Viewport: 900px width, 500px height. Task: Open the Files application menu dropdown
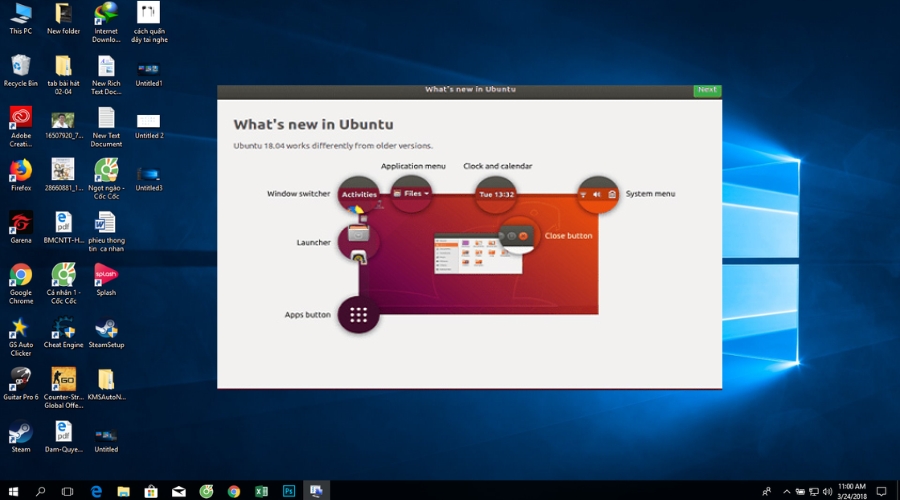pos(411,193)
